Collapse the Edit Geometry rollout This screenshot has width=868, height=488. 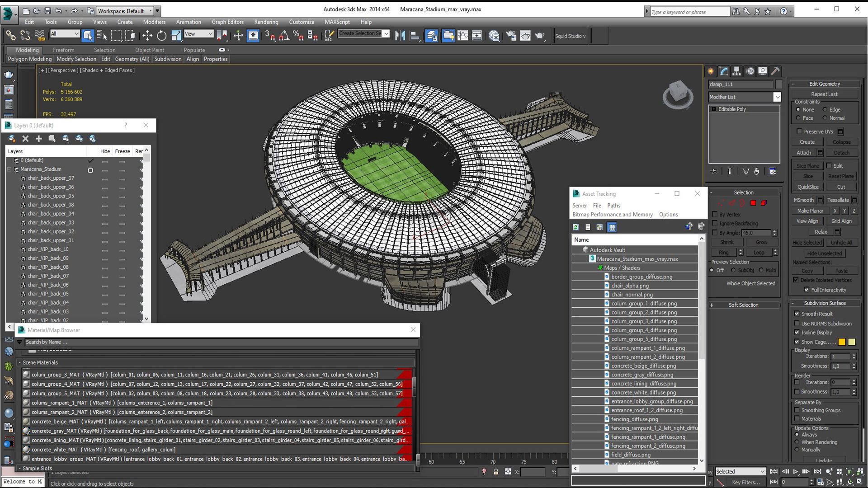click(825, 84)
